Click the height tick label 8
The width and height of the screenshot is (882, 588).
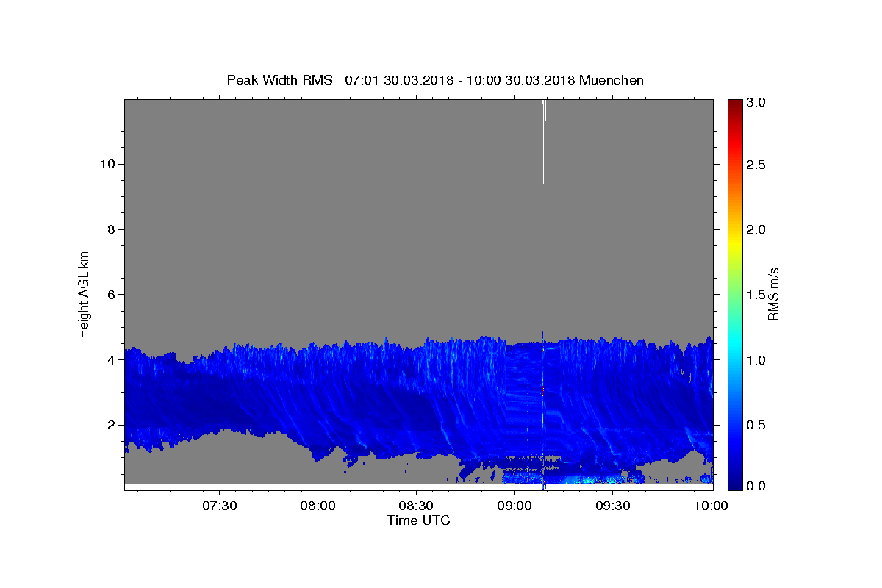pos(110,229)
